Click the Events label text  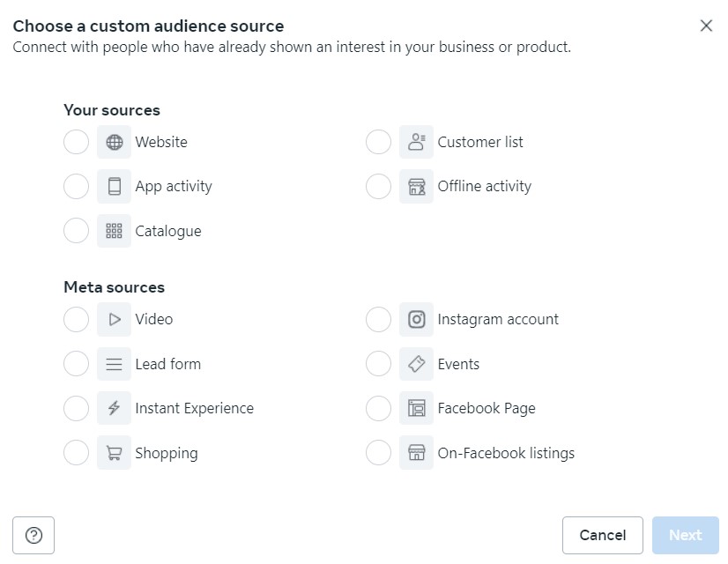coord(458,364)
